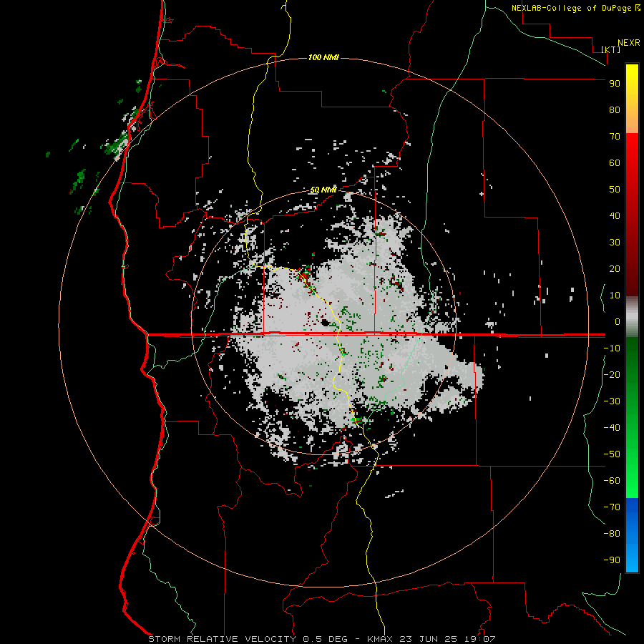Select the positive 50 scale value
This screenshot has height=644, width=644.
(x=615, y=190)
